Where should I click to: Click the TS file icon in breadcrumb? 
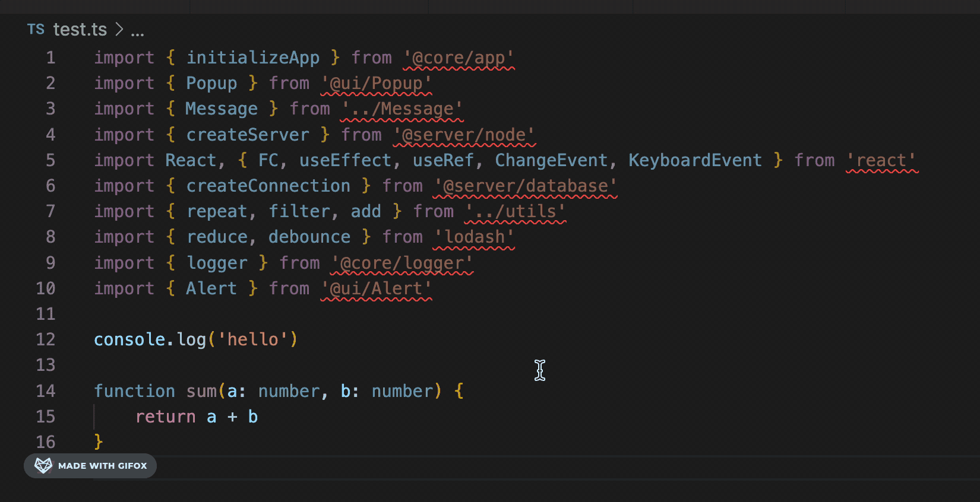[x=36, y=30]
